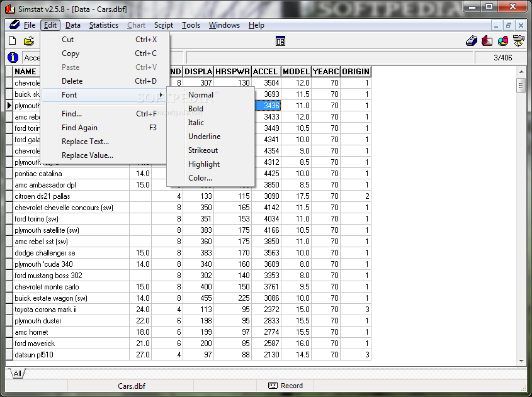Choose Replace Value... menu entry
Viewport: 532px width, 397px height.
click(x=105, y=155)
